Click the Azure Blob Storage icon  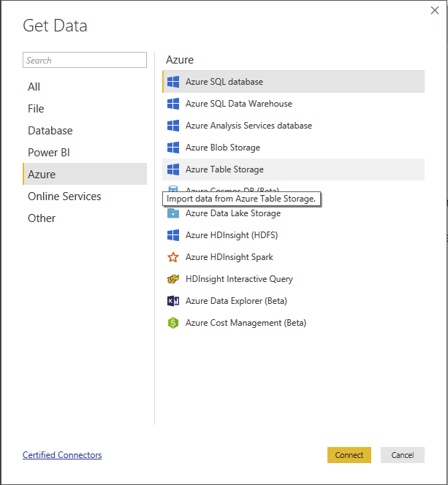tap(173, 148)
